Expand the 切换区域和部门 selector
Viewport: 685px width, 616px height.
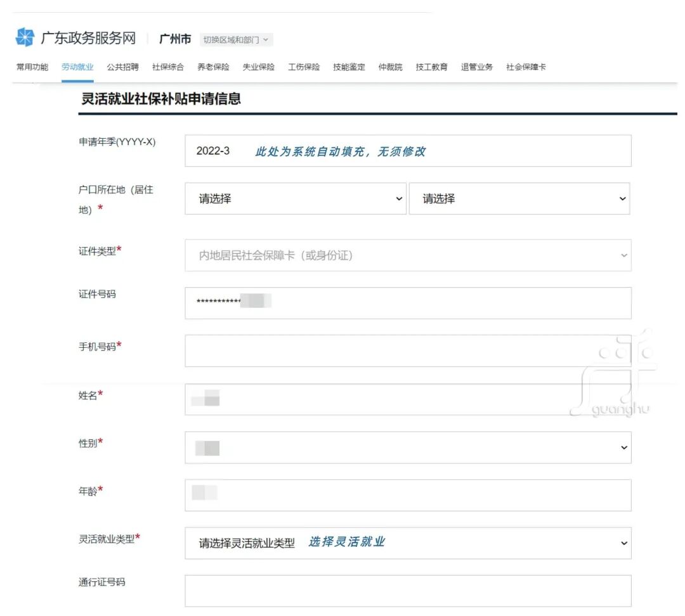coord(236,39)
